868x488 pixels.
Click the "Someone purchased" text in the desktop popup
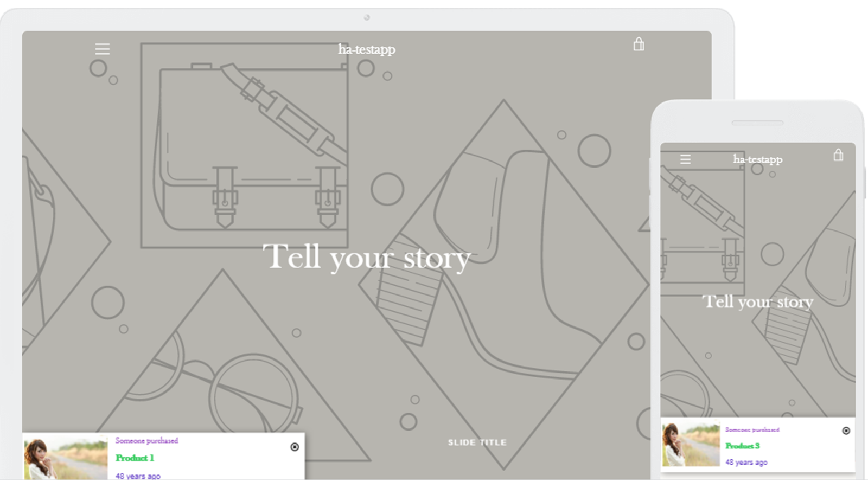coord(146,441)
